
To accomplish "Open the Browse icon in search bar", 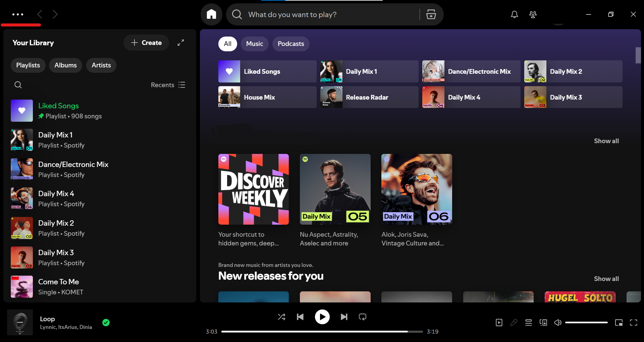I will (431, 14).
